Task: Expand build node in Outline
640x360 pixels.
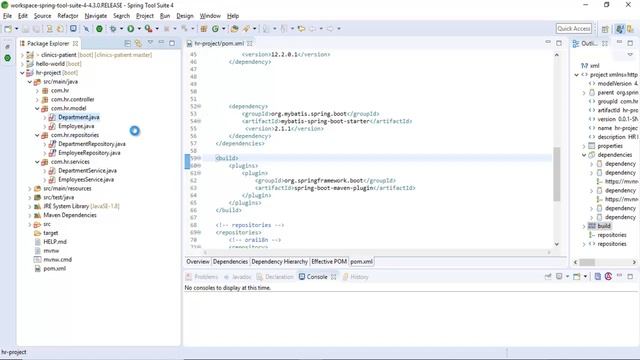Action: coord(584,226)
